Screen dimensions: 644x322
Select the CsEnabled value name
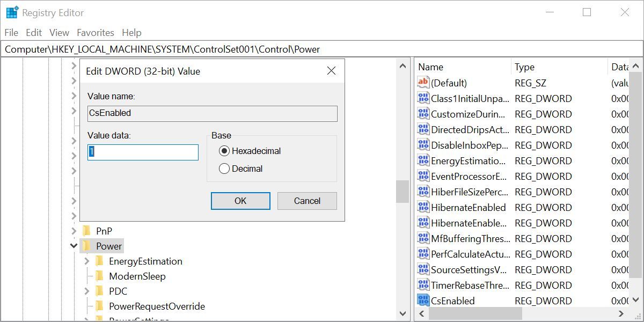click(x=453, y=301)
